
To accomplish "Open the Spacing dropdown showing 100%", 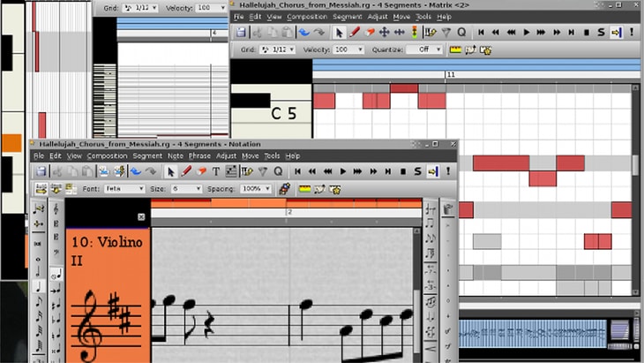I will pyautogui.click(x=256, y=189).
